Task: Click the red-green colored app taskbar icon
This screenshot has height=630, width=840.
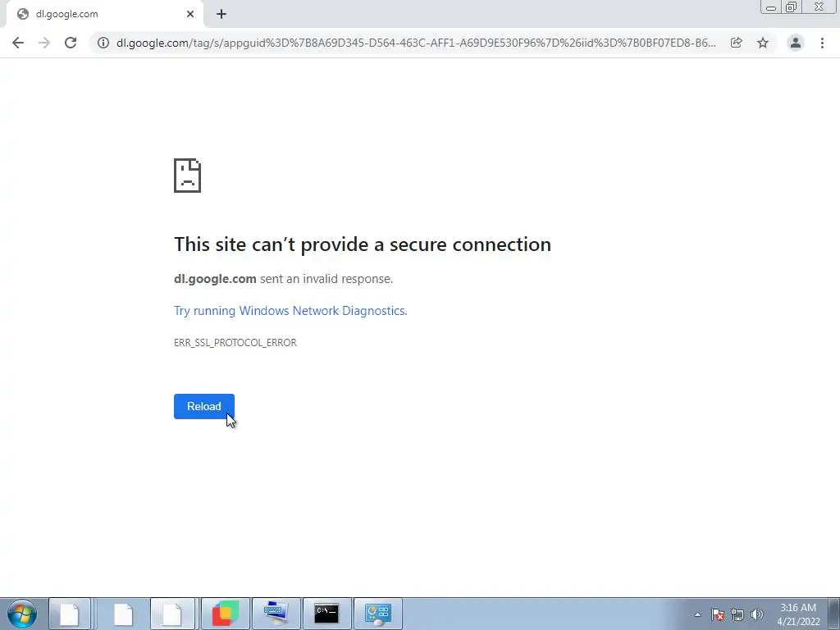Action: pyautogui.click(x=226, y=614)
